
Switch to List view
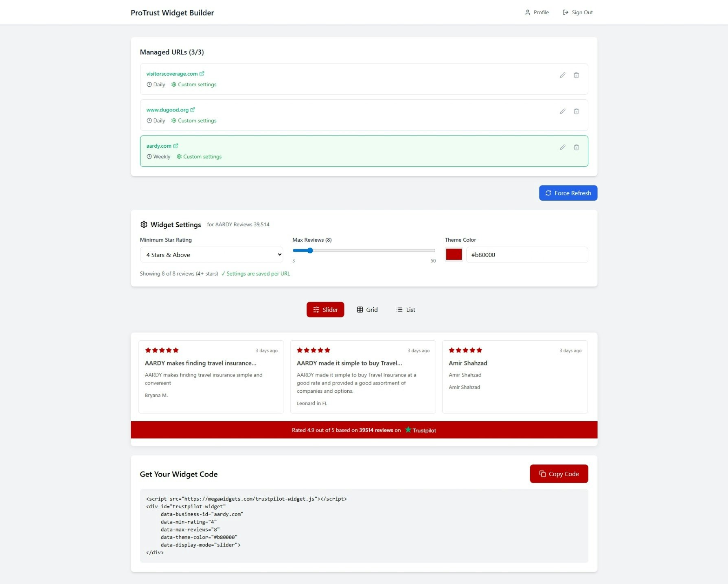pyautogui.click(x=406, y=309)
